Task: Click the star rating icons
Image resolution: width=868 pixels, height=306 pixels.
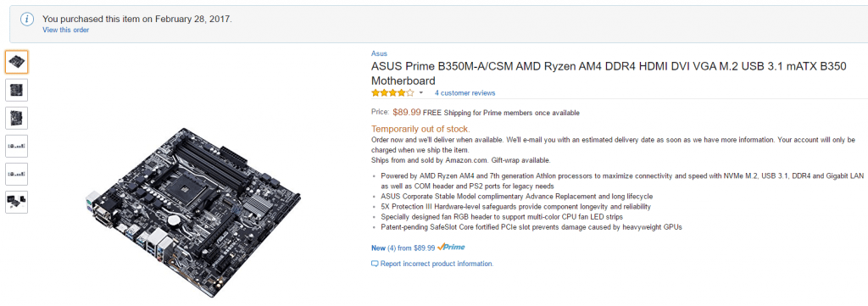Action: click(392, 93)
